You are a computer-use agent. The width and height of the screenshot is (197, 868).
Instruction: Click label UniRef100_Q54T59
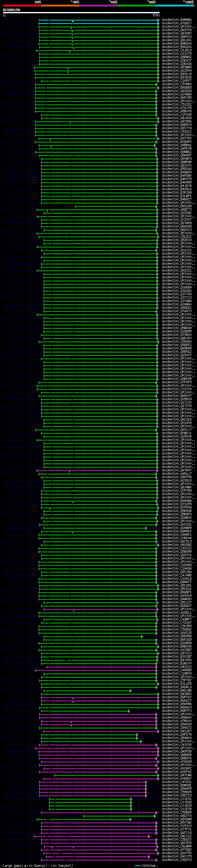[177, 477]
